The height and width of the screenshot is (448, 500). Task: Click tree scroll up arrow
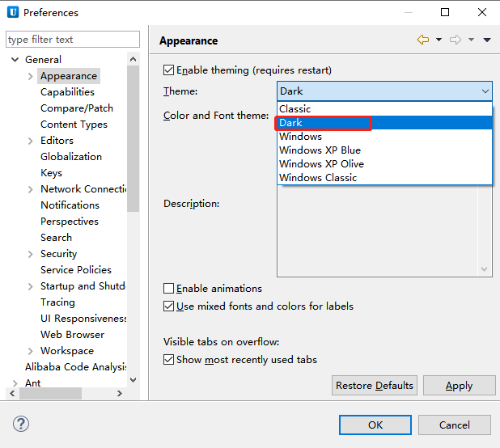coord(133,59)
